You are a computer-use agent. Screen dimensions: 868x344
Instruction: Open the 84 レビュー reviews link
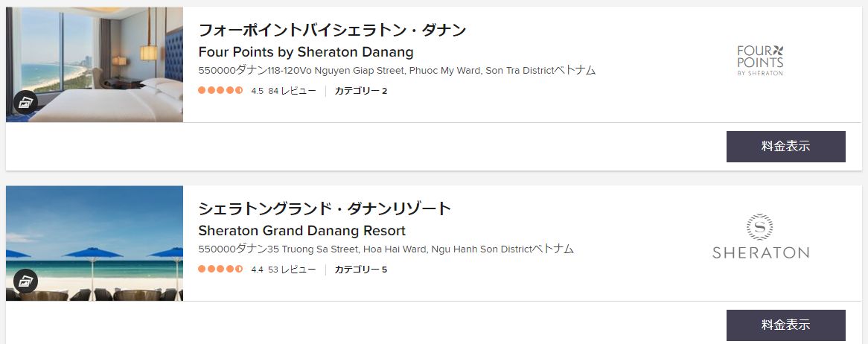292,91
